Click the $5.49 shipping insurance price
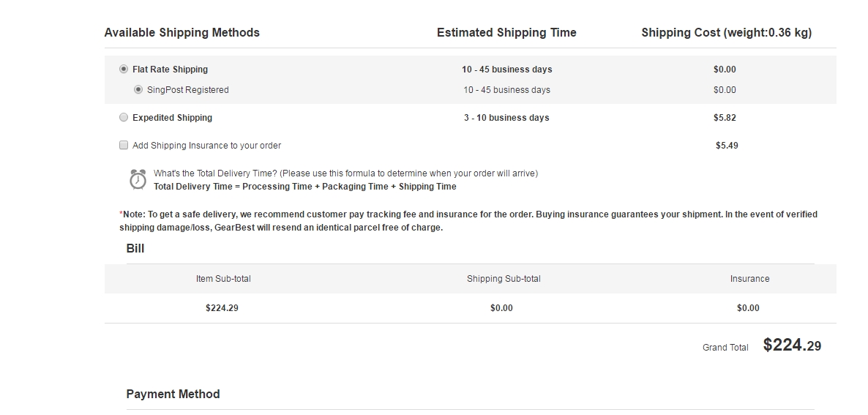This screenshot has width=868, height=415. [727, 146]
